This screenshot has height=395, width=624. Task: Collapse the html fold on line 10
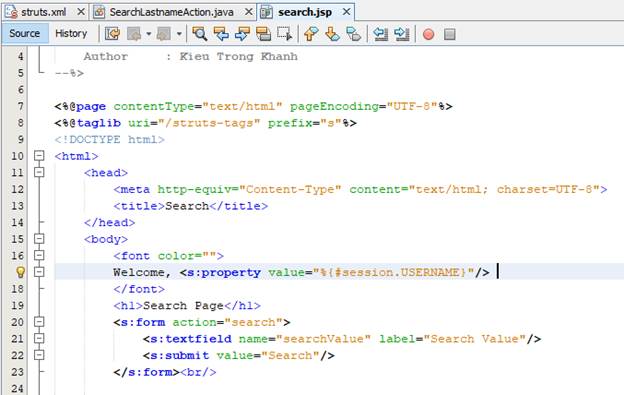coord(39,156)
